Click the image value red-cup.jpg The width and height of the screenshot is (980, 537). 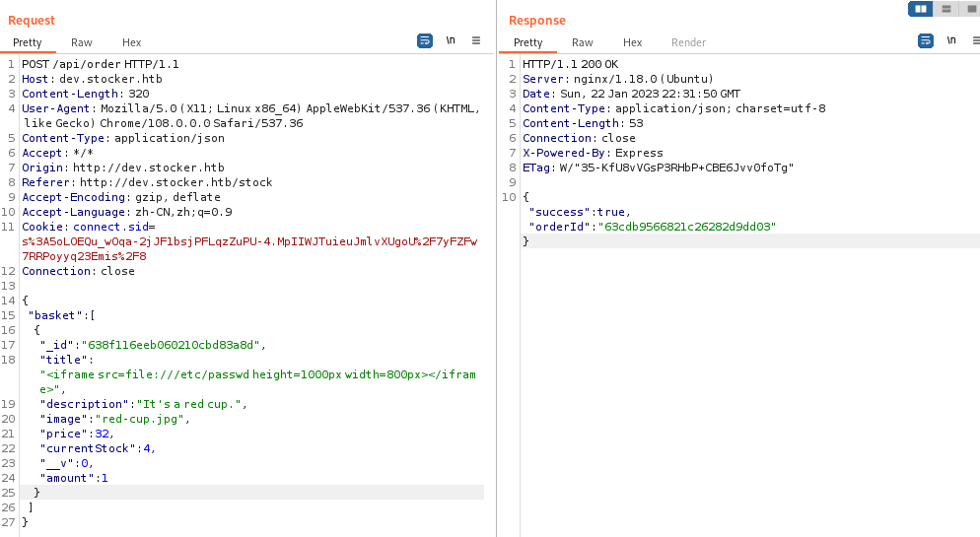140,419
